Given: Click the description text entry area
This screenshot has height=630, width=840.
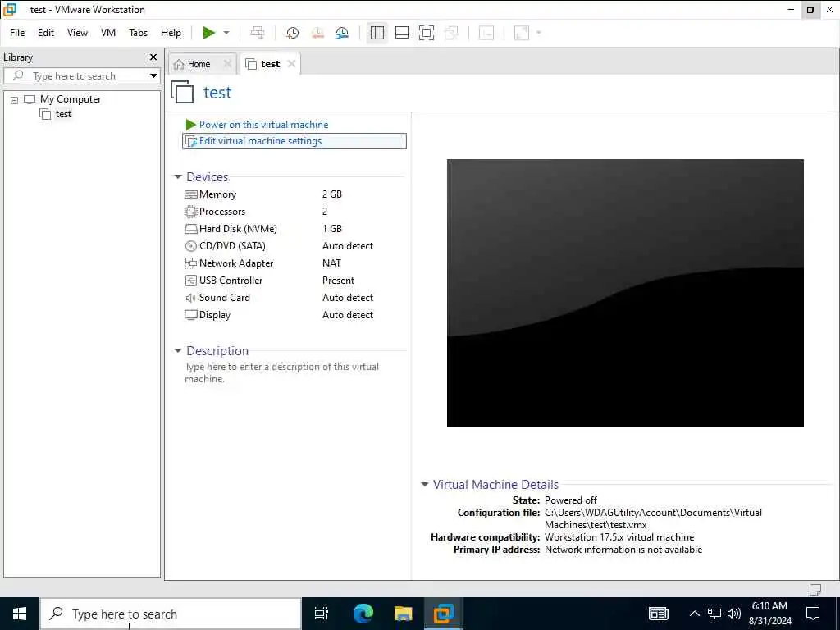Looking at the screenshot, I should pyautogui.click(x=282, y=372).
